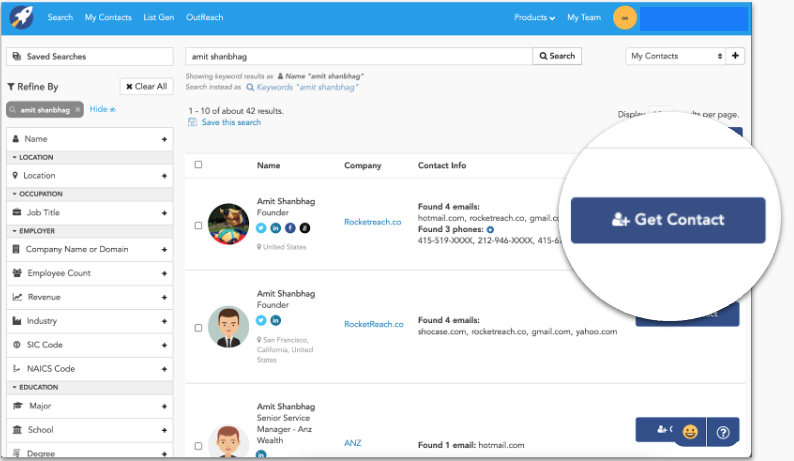
Task: Open Rocketreach.co company link first row
Action: (x=373, y=222)
